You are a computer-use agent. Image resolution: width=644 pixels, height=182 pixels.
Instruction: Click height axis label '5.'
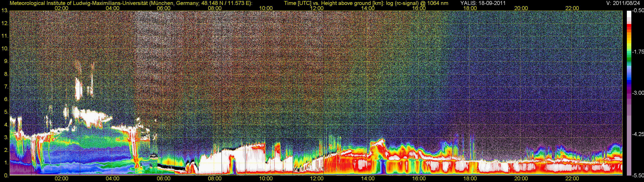point(6,112)
